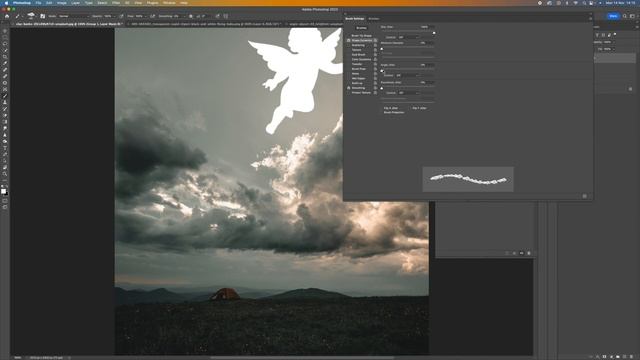The width and height of the screenshot is (640, 360).
Task: Open Control dropdown under Roundness Jitter
Action: 409,93
